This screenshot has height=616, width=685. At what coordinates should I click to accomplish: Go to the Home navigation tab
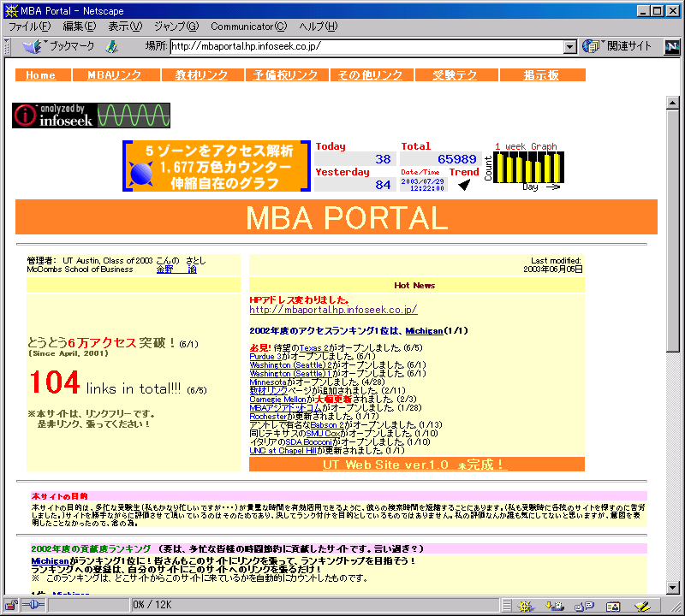tap(43, 75)
